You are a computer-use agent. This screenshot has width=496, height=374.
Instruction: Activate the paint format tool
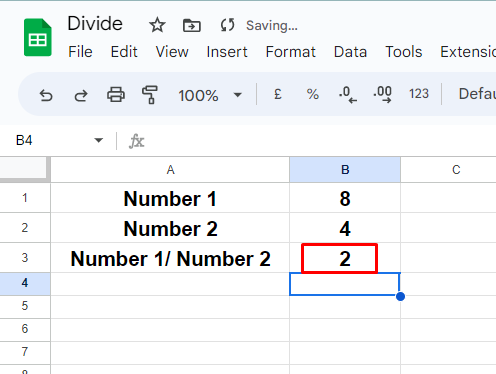(x=150, y=95)
